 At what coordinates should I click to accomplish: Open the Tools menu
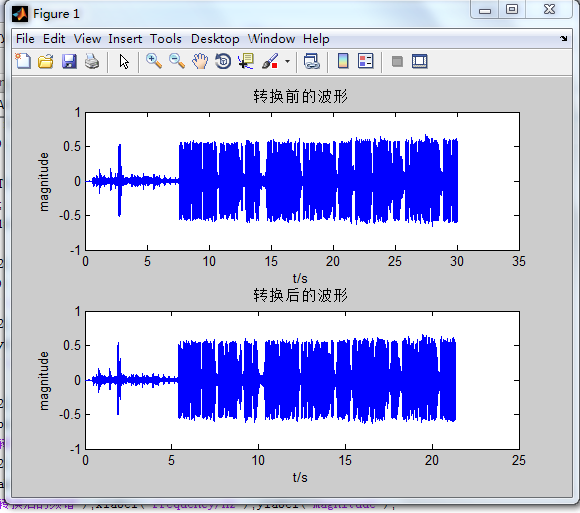coord(165,39)
